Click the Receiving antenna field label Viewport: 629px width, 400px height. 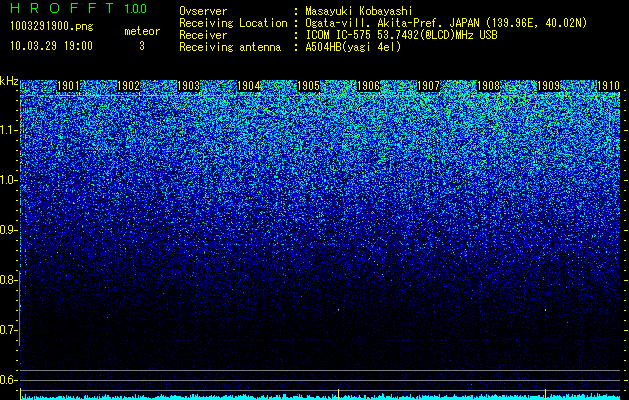[230, 47]
